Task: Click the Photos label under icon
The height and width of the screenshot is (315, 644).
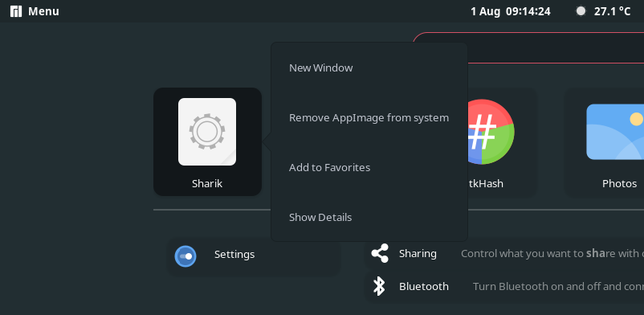Action: pos(619,183)
